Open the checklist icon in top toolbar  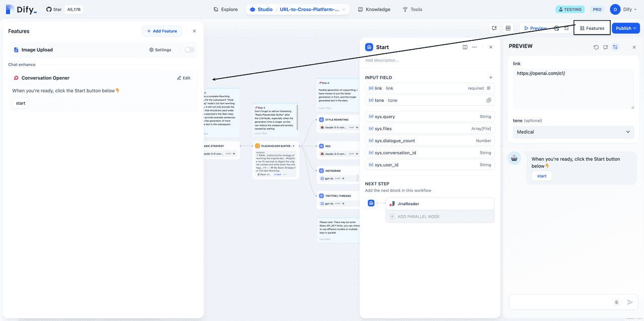tap(567, 28)
